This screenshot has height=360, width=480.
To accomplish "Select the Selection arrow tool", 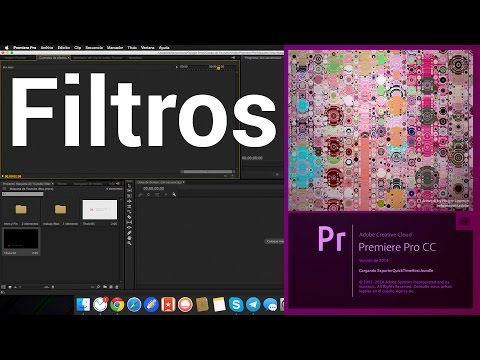I will (x=129, y=186).
